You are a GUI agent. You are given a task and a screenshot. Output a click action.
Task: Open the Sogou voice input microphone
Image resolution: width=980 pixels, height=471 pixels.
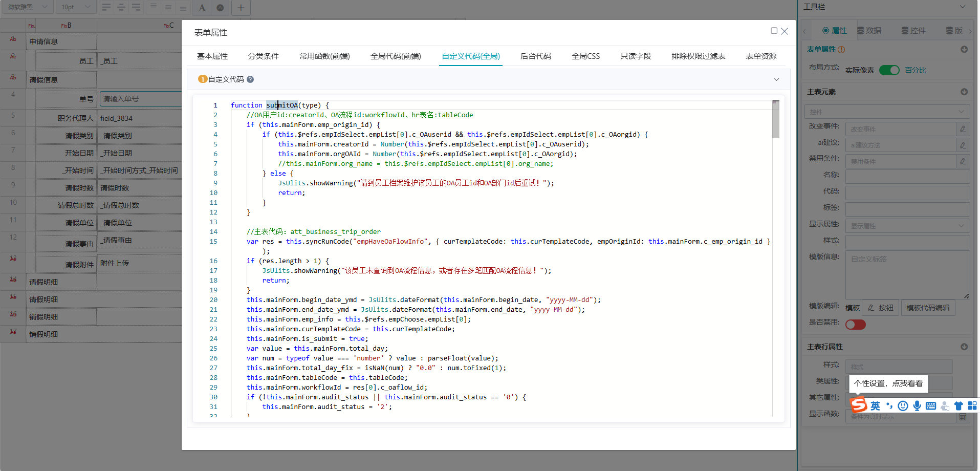(x=917, y=406)
